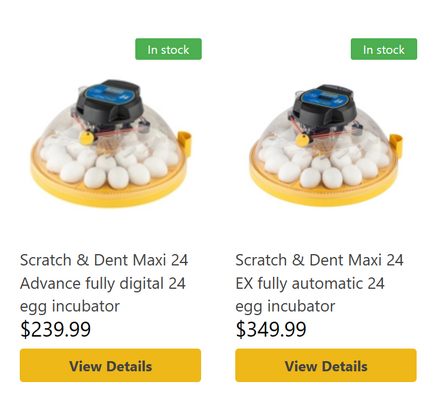Select the $239.99 price text
The image size is (425, 400).
(x=55, y=329)
